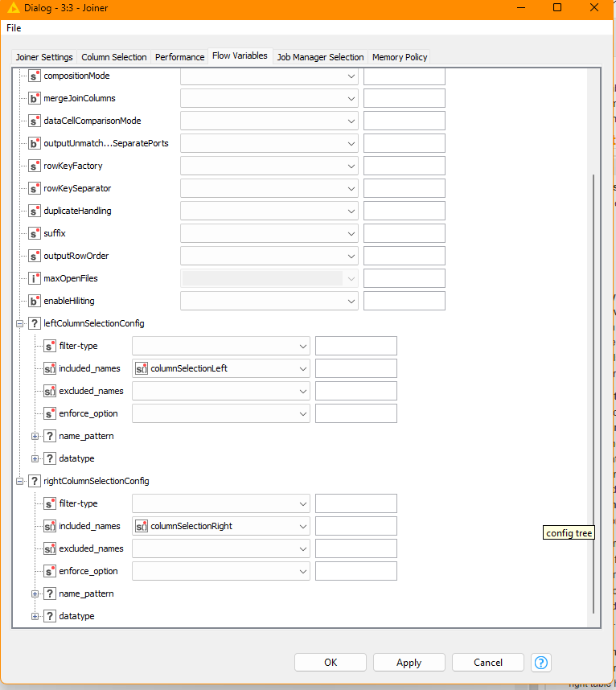Screen dimensions: 616x690
Task: Click integer icon beside maxOpenFiles
Action: (35, 278)
